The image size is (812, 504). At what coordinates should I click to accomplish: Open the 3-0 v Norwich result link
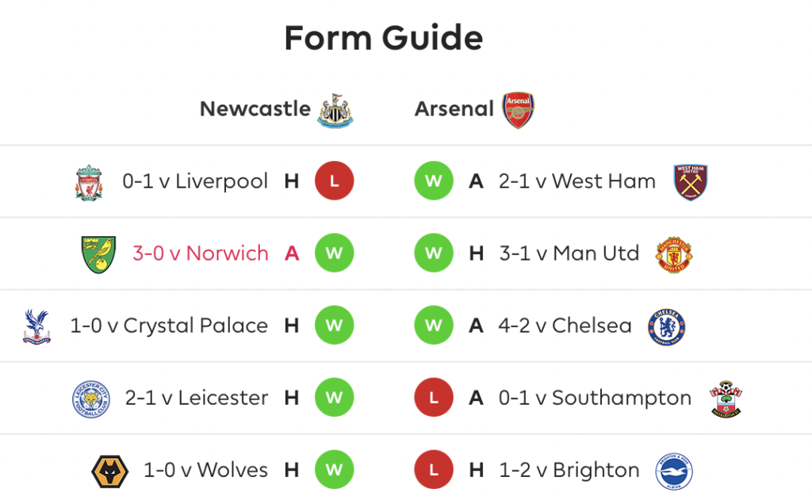201,253
